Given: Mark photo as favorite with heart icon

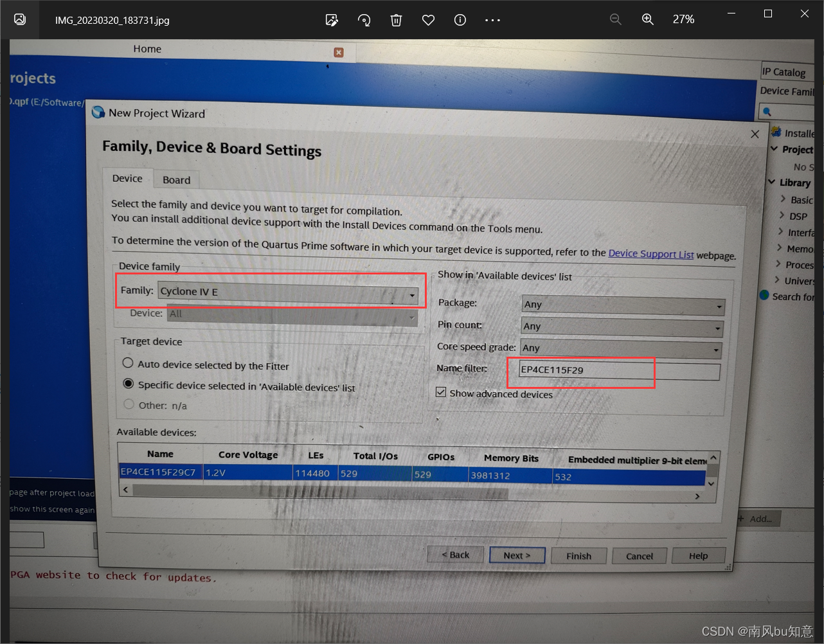Looking at the screenshot, I should 428,20.
